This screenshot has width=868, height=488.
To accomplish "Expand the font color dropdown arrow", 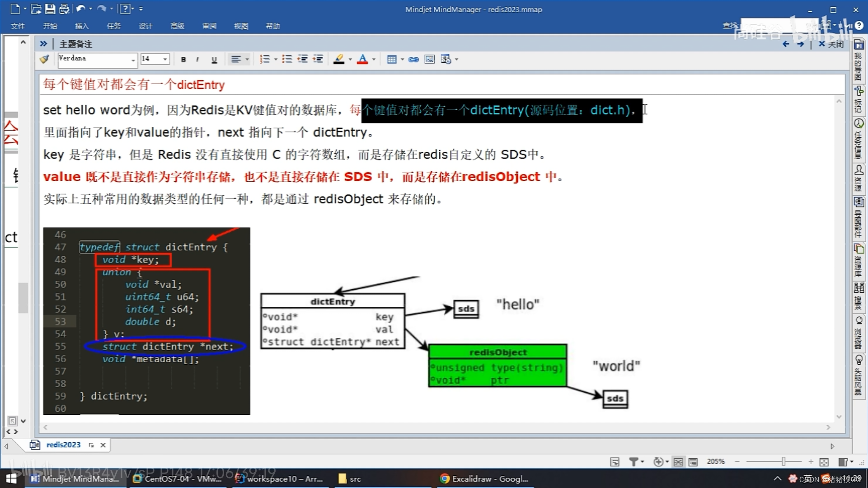I will [374, 59].
